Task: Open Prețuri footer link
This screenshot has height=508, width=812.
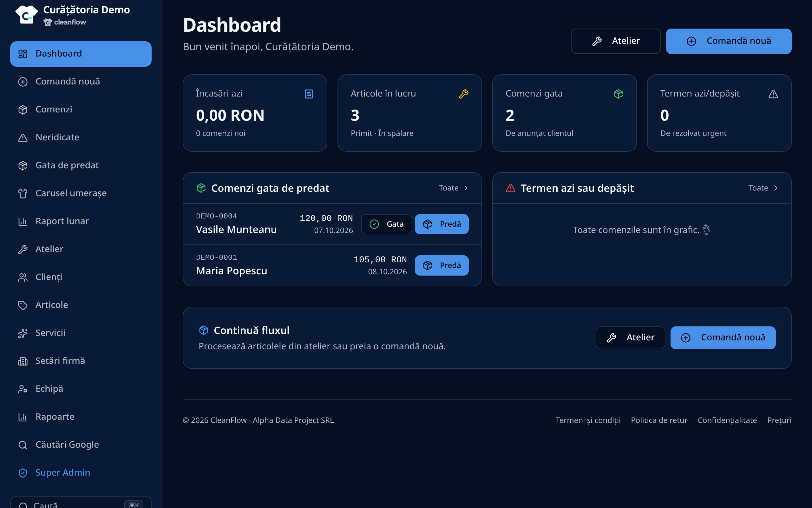Action: 779,420
